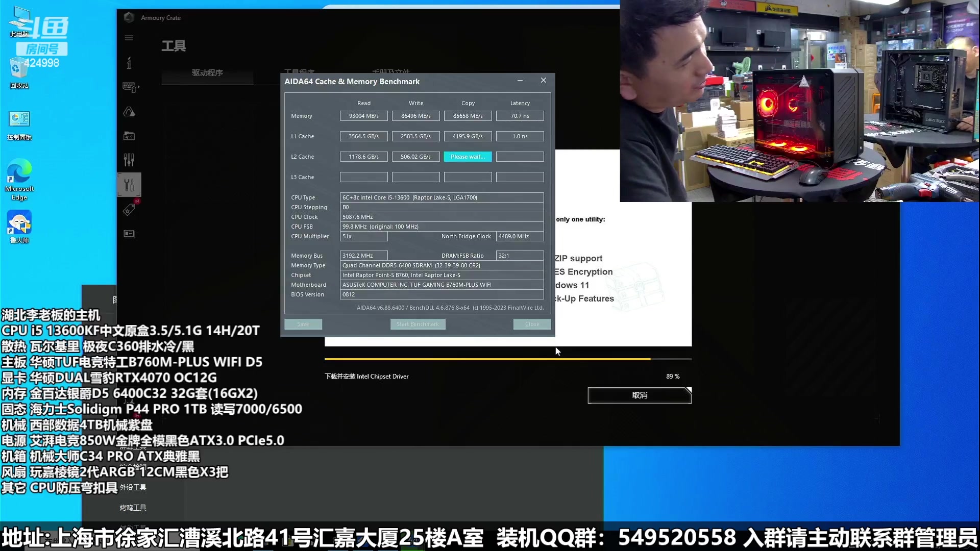This screenshot has width=980, height=551.
Task: Click 取消 to cancel driver installation
Action: pos(640,395)
